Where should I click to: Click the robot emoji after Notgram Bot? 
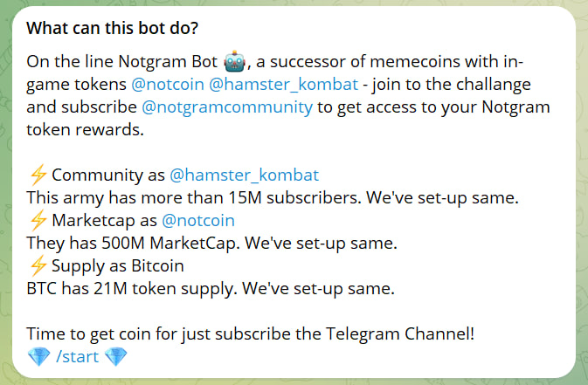(x=234, y=62)
